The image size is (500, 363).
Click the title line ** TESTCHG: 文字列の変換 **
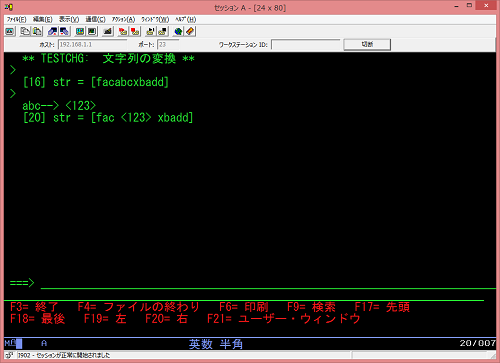108,59
